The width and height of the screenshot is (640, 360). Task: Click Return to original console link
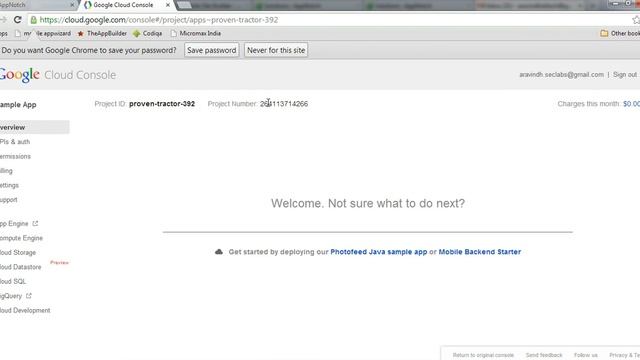tap(483, 355)
